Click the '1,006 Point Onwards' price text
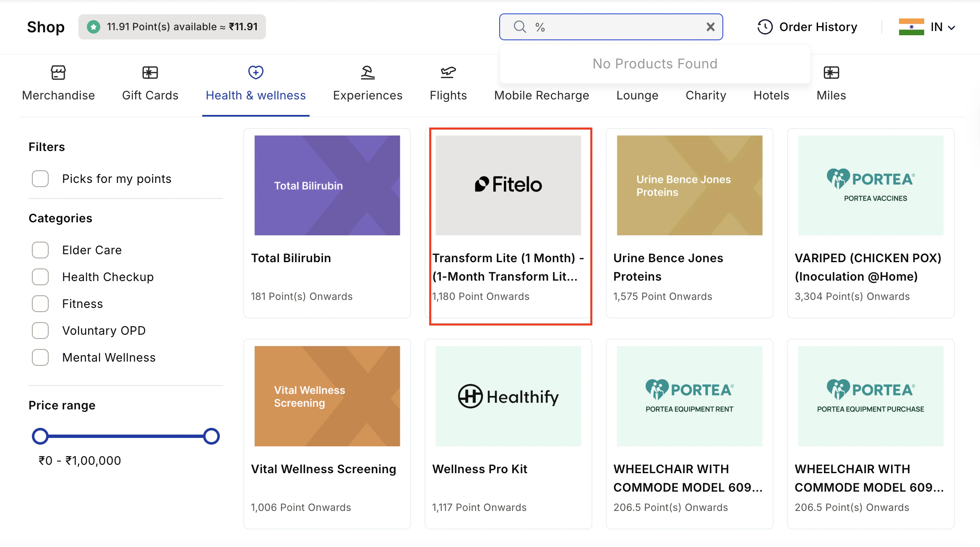Image resolution: width=980 pixels, height=547 pixels. coord(301,508)
